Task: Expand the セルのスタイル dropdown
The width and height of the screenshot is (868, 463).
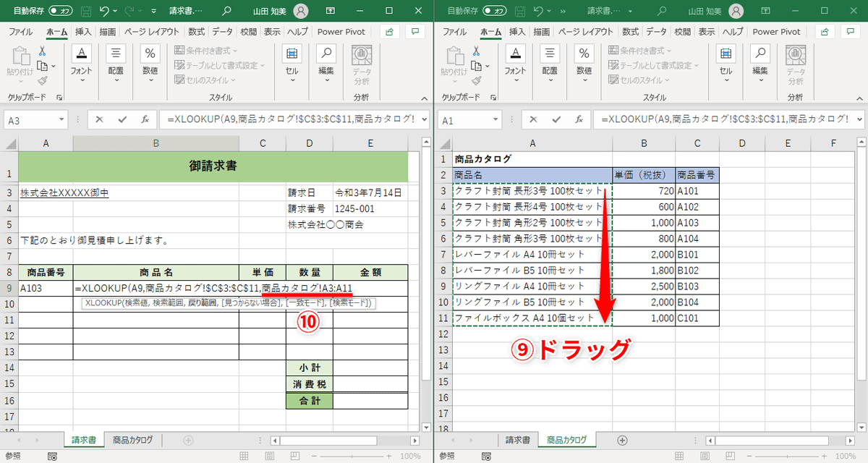Action: tap(204, 80)
